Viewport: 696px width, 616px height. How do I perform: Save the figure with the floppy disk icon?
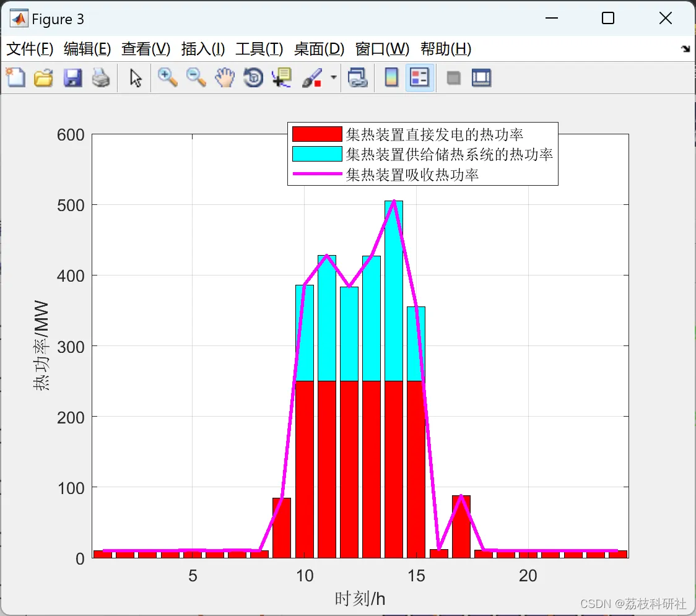[72, 77]
